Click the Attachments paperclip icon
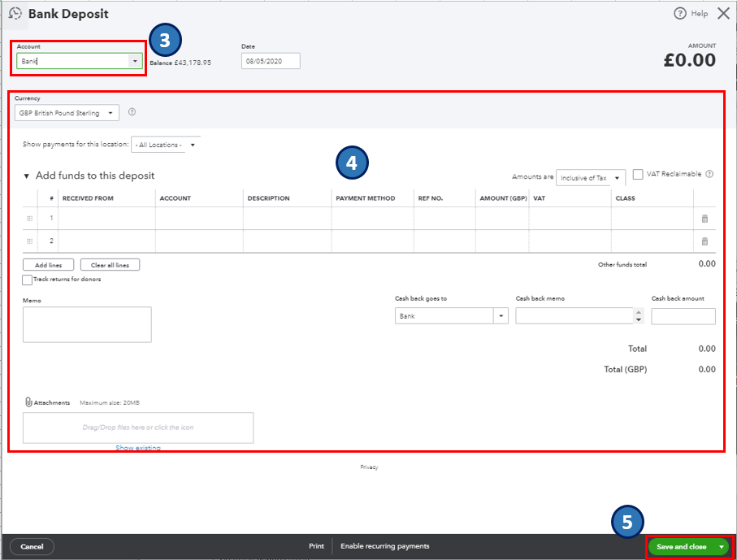This screenshot has width=737, height=560. 28,402
